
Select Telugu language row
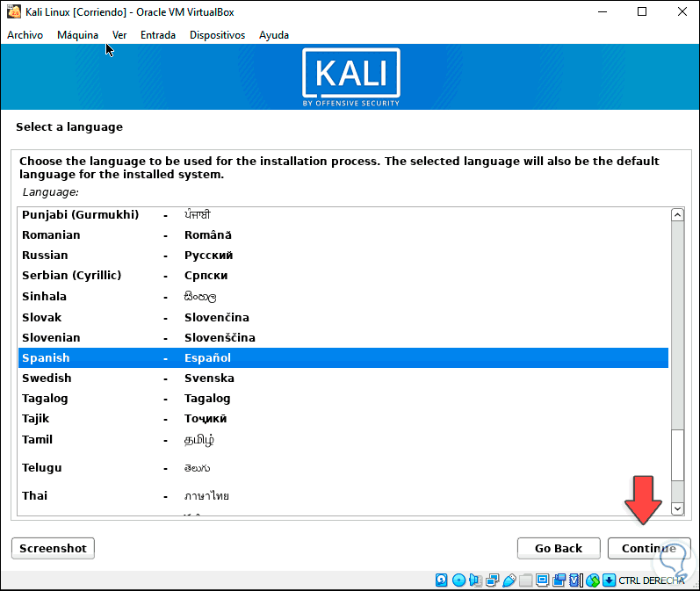pos(343,468)
